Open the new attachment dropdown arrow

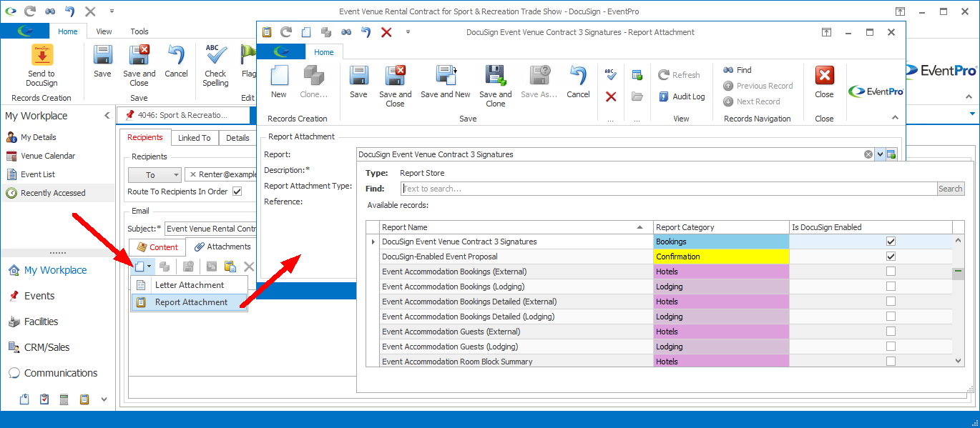click(x=149, y=267)
